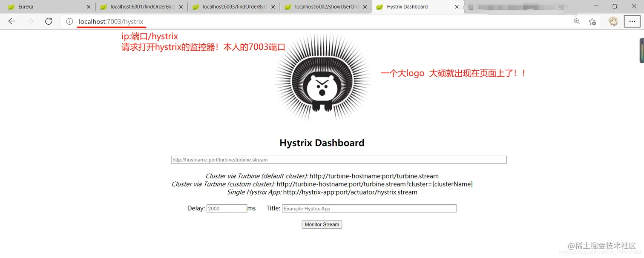Open the browser settings ellipsis menu
This screenshot has height=258, width=644.
[x=632, y=21]
